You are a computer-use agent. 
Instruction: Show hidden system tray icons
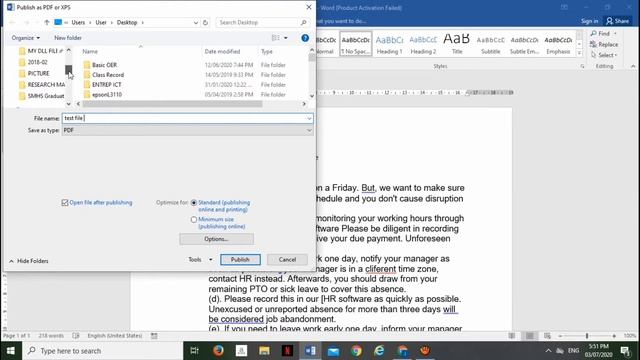point(548,351)
